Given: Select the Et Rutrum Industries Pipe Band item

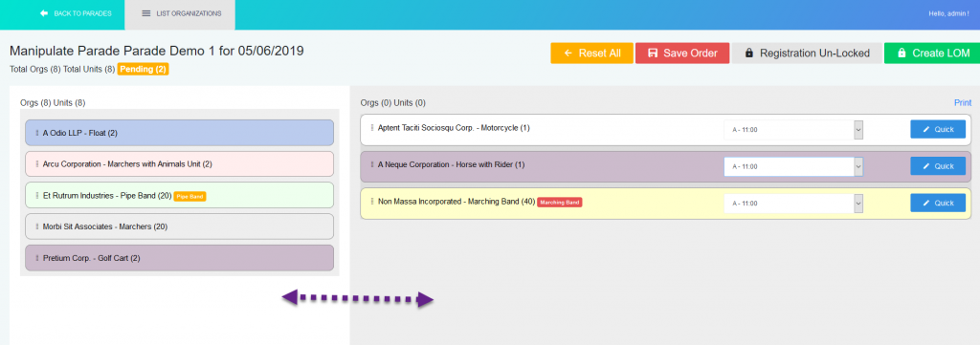Looking at the screenshot, I should 179,195.
